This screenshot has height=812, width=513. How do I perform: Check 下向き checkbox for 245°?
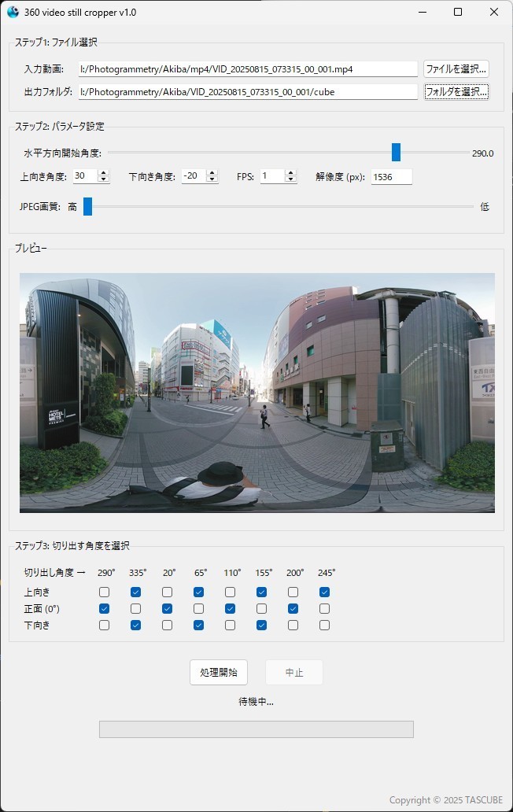pyautogui.click(x=325, y=625)
